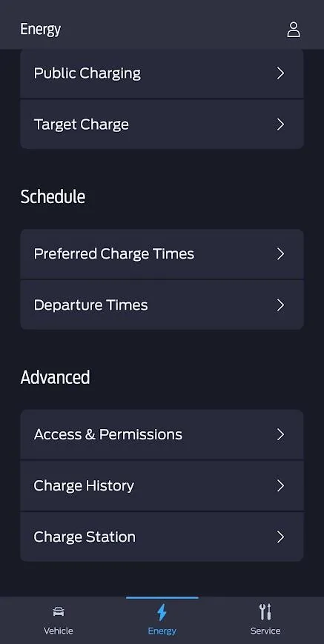Open Access & Permissions entry
Image resolution: width=324 pixels, height=644 pixels.
click(x=162, y=434)
